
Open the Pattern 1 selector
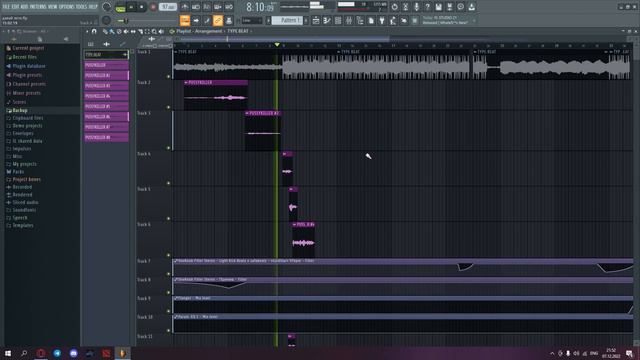[x=287, y=20]
